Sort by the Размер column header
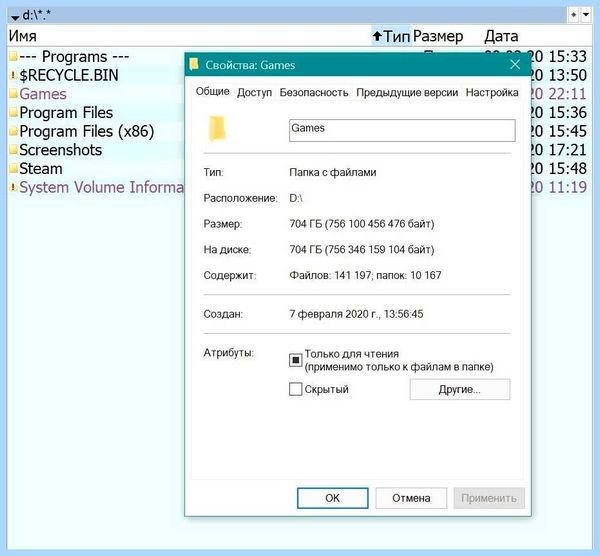600x556 pixels. (x=438, y=36)
